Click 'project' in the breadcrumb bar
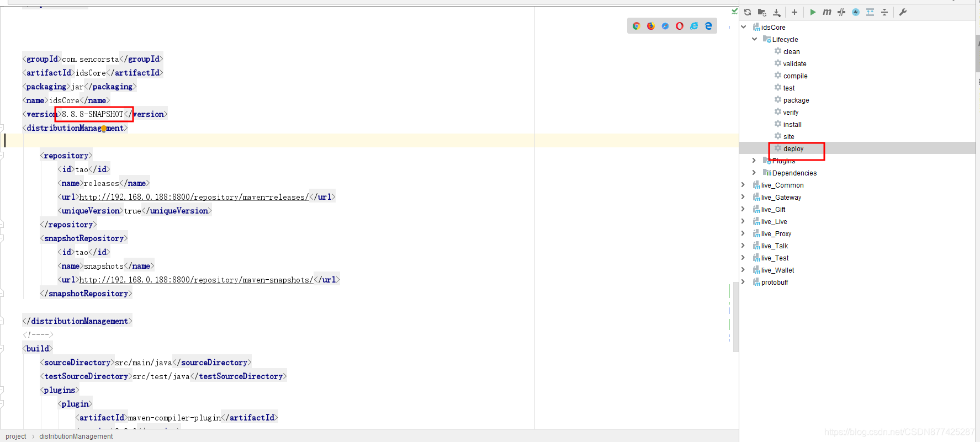 tap(16, 436)
